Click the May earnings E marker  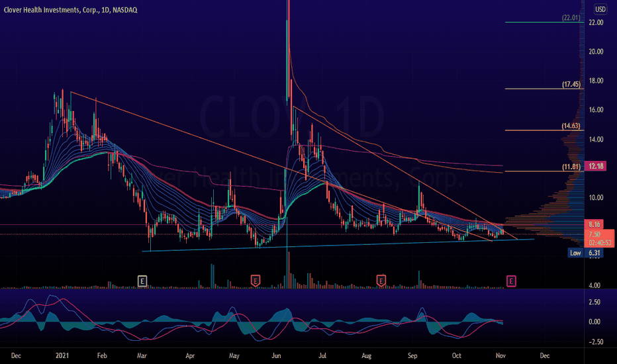(x=256, y=281)
